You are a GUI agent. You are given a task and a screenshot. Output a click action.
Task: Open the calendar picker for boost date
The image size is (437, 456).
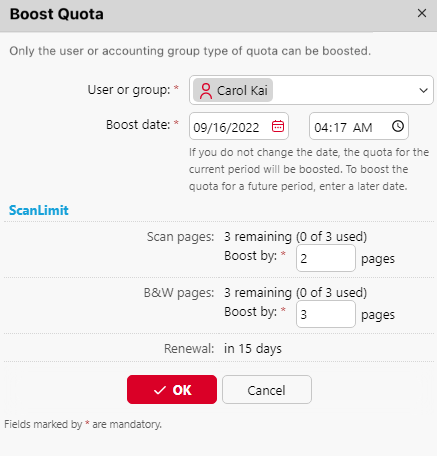pos(278,126)
